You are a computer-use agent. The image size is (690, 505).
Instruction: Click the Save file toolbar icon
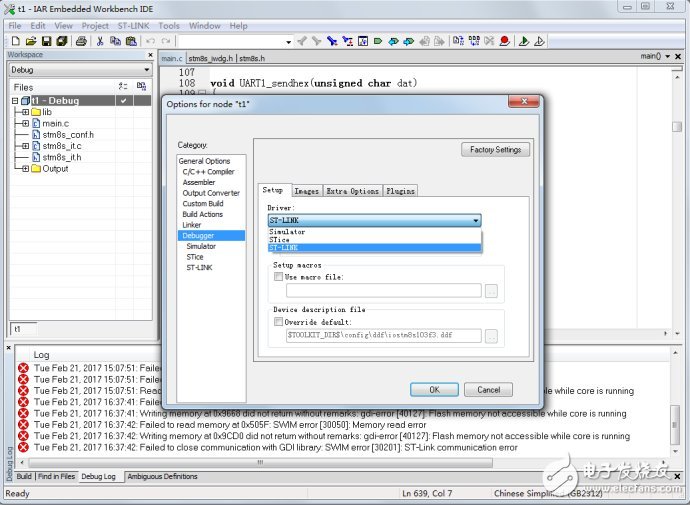click(46, 41)
